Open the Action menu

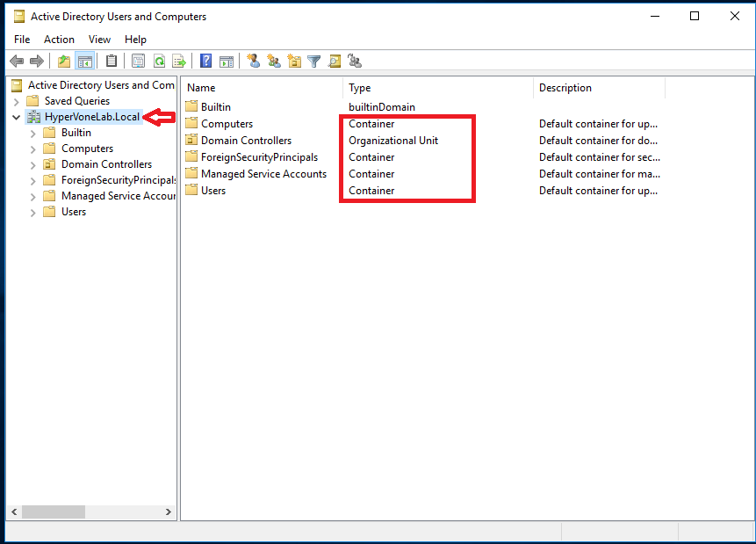[x=59, y=40]
